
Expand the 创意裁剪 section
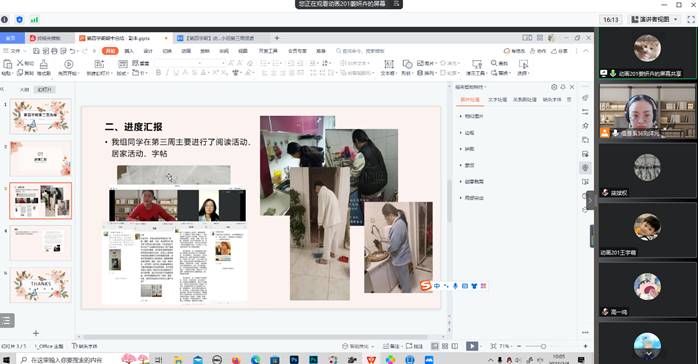pyautogui.click(x=471, y=182)
